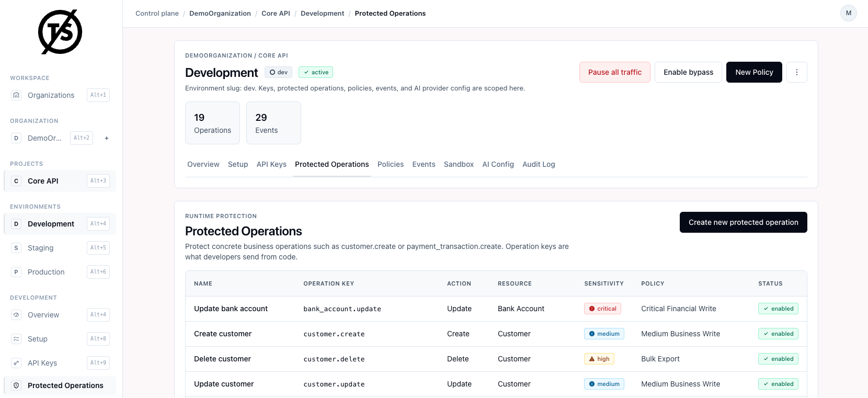
Task: Click the Production P environment icon
Action: [x=16, y=272]
